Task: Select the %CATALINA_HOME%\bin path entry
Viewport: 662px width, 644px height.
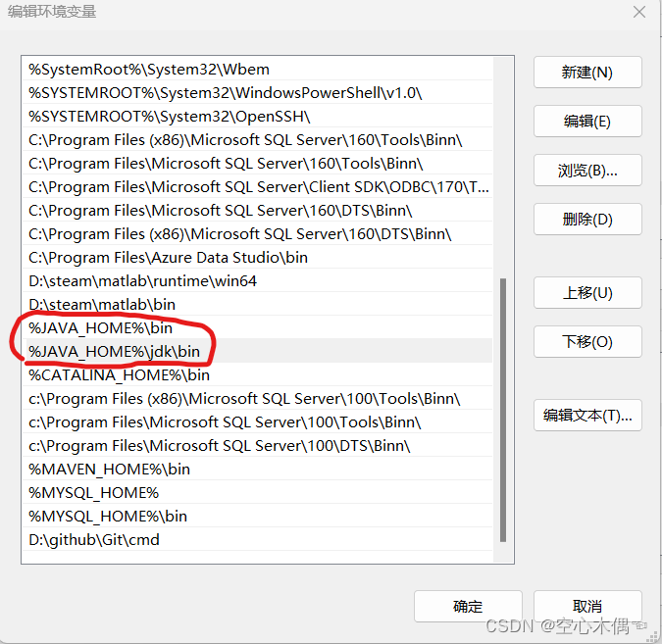Action: [120, 374]
